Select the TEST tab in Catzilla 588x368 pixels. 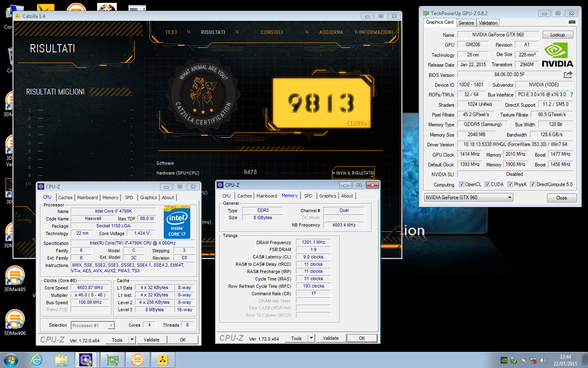tap(171, 32)
